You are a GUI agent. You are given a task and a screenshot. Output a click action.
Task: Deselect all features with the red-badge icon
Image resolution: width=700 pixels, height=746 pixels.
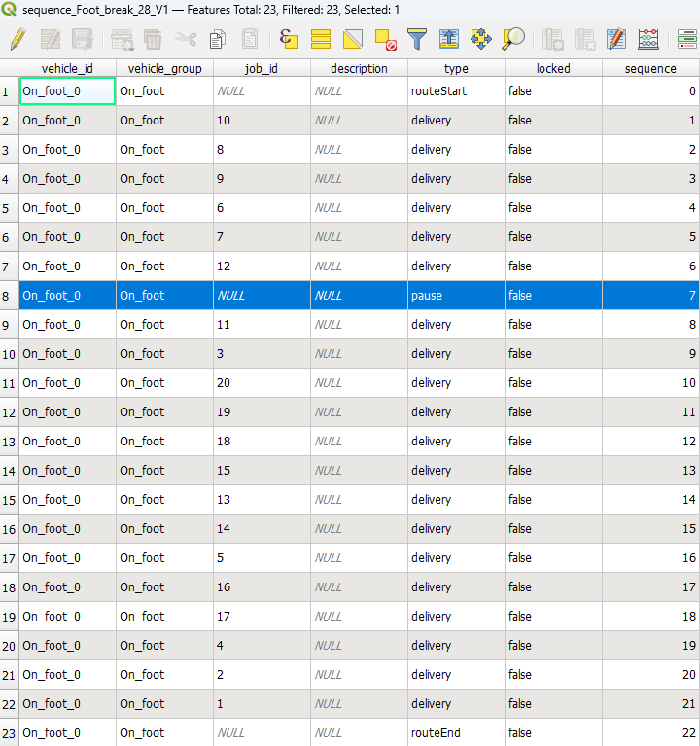click(x=385, y=39)
